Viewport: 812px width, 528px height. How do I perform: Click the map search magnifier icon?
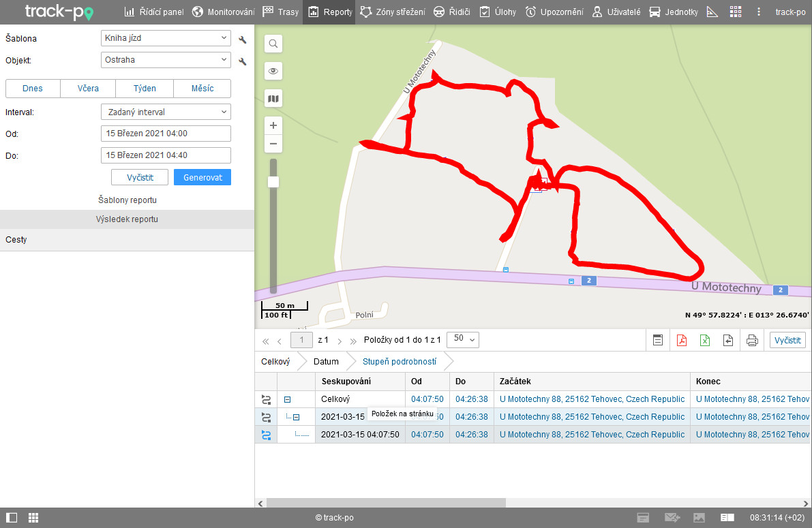(273, 44)
